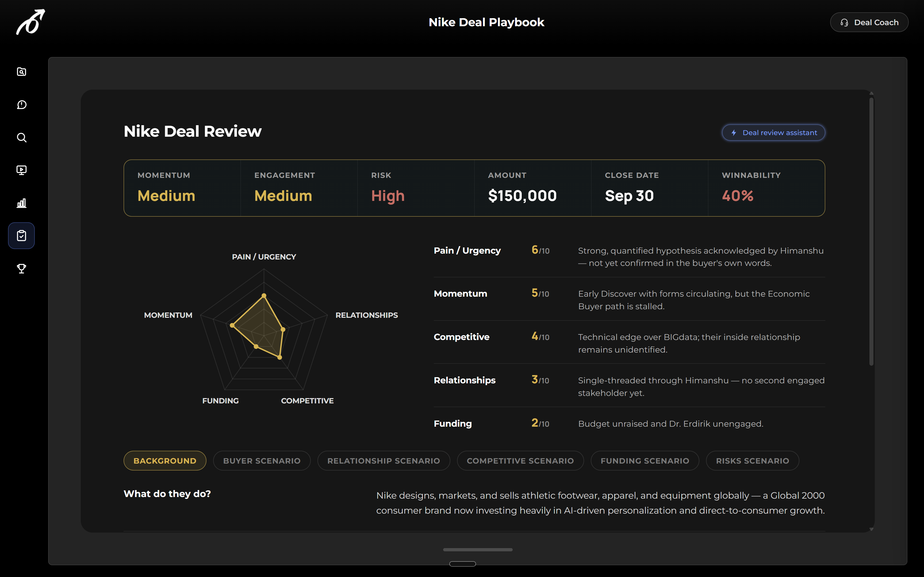Select the clipboard checklist sidebar icon
The width and height of the screenshot is (924, 577).
pos(21,235)
